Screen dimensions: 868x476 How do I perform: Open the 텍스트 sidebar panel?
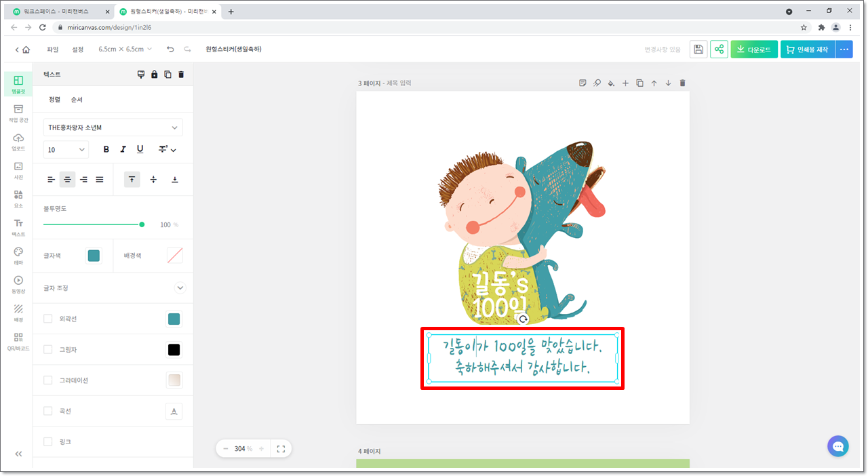(x=18, y=227)
